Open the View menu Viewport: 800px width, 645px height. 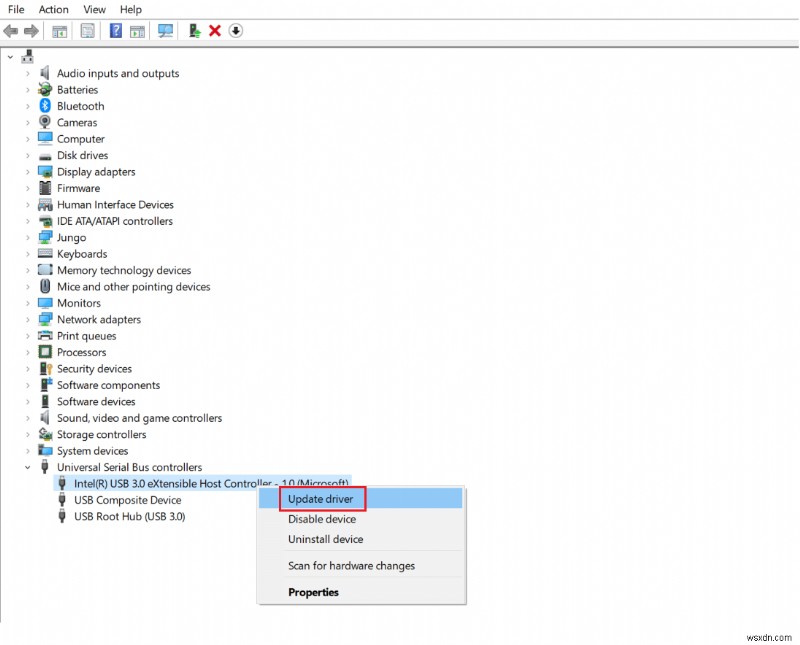coord(94,9)
